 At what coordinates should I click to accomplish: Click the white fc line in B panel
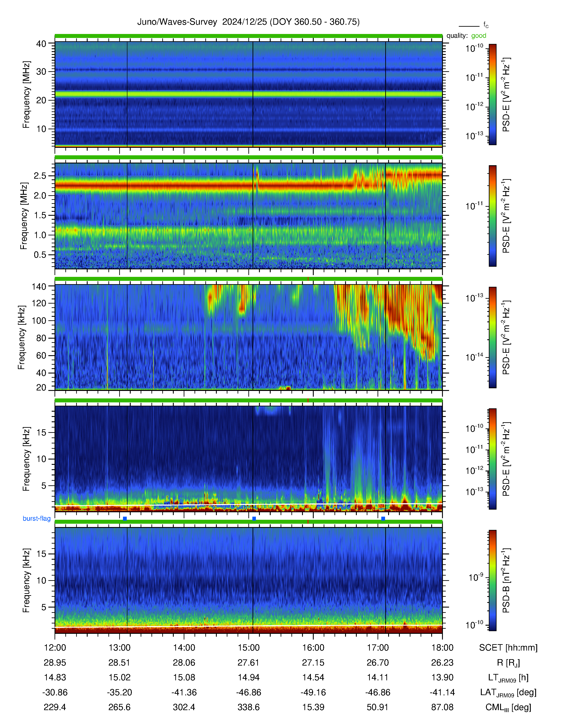[248, 626]
